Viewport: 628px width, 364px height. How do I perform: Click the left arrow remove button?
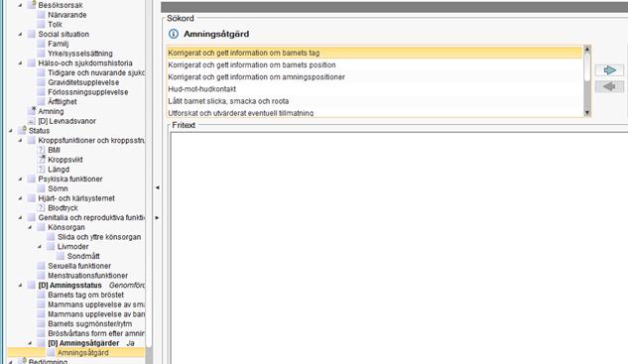(x=609, y=86)
